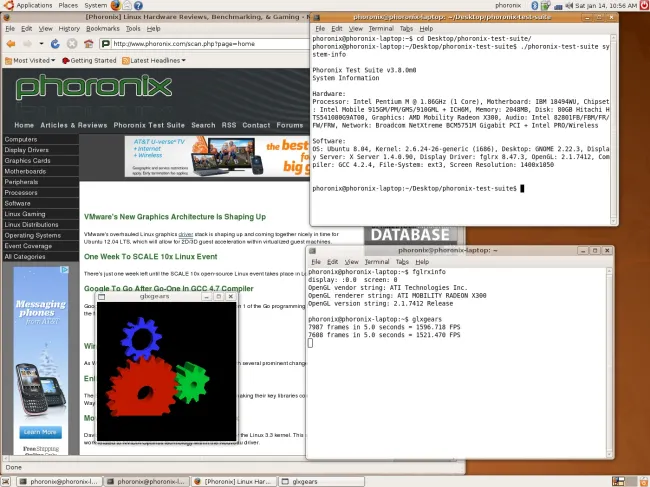Open VMware's New Graphics Architecture headline
The image size is (650, 487).
[175, 217]
